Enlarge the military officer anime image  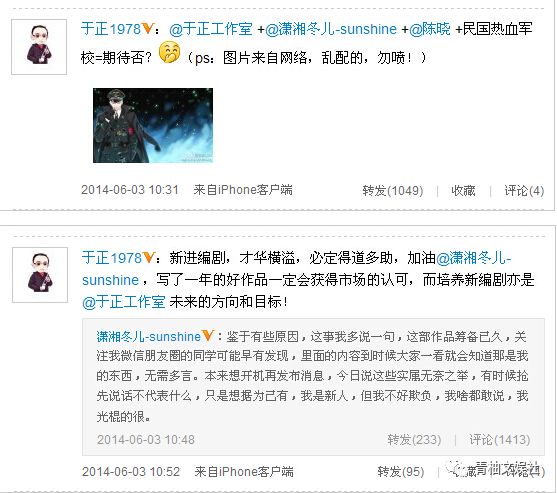click(x=153, y=125)
